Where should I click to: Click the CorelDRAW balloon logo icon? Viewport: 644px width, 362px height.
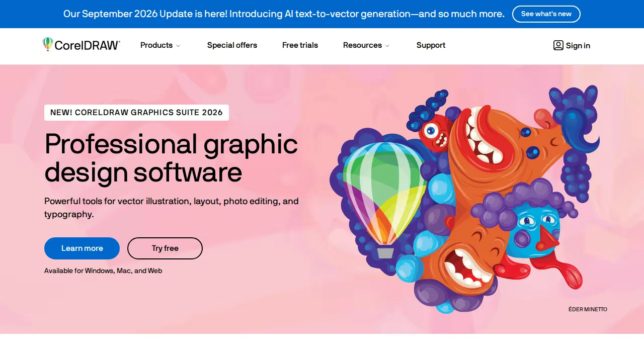48,44
